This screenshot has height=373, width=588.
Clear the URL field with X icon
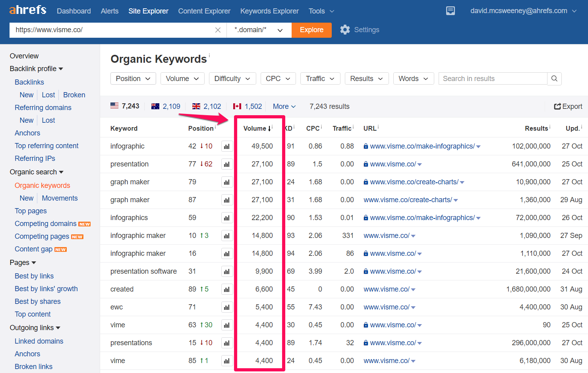click(218, 30)
